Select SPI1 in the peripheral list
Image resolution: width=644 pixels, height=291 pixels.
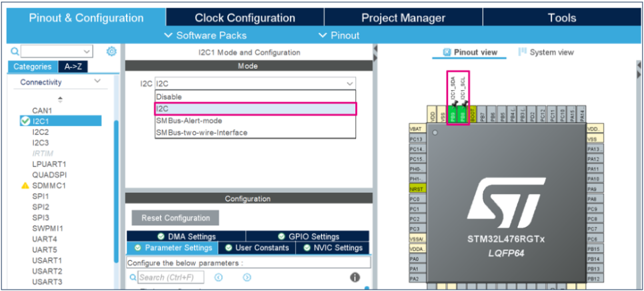click(40, 196)
